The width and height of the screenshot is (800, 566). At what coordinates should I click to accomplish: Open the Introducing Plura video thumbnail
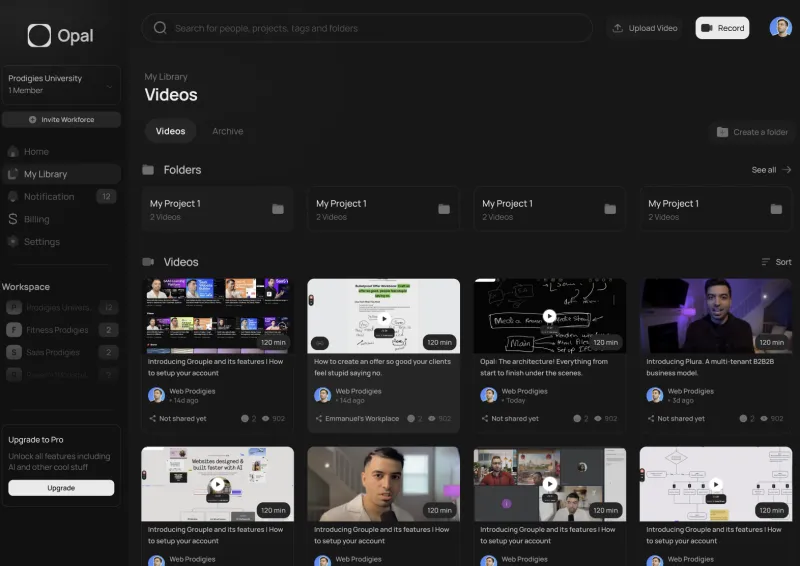716,315
